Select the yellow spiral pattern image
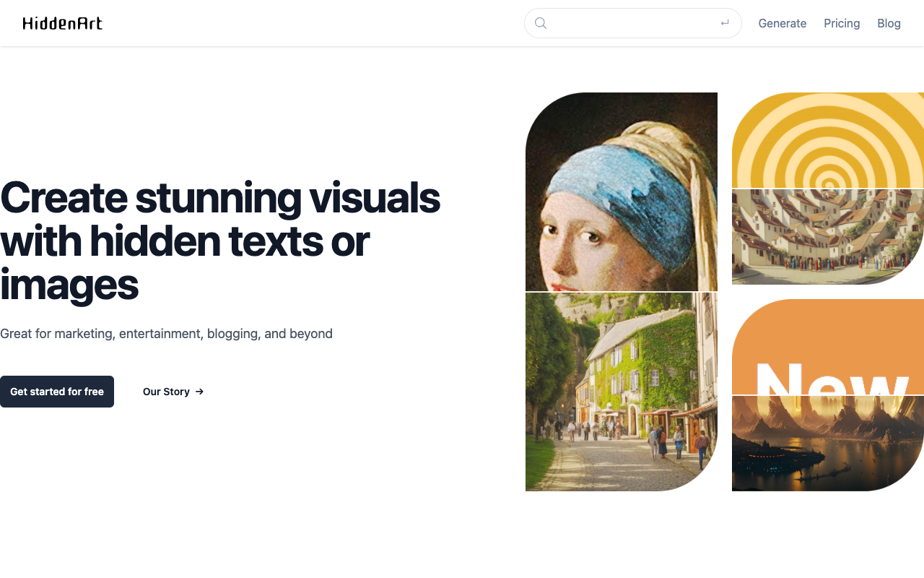924x578 pixels. pos(828,140)
